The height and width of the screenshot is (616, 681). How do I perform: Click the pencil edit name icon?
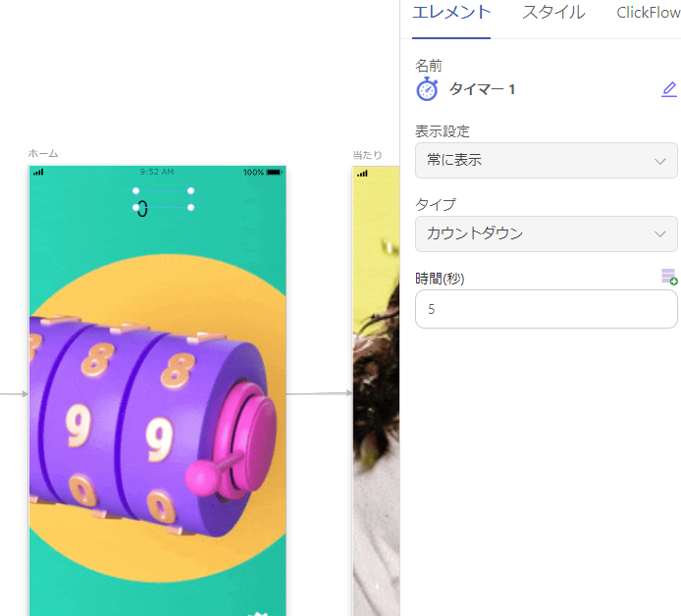click(669, 89)
